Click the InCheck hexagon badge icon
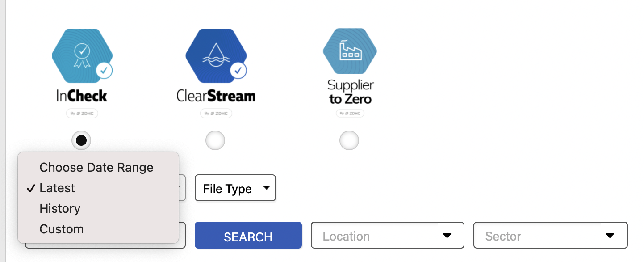The height and width of the screenshot is (262, 644). 82,55
